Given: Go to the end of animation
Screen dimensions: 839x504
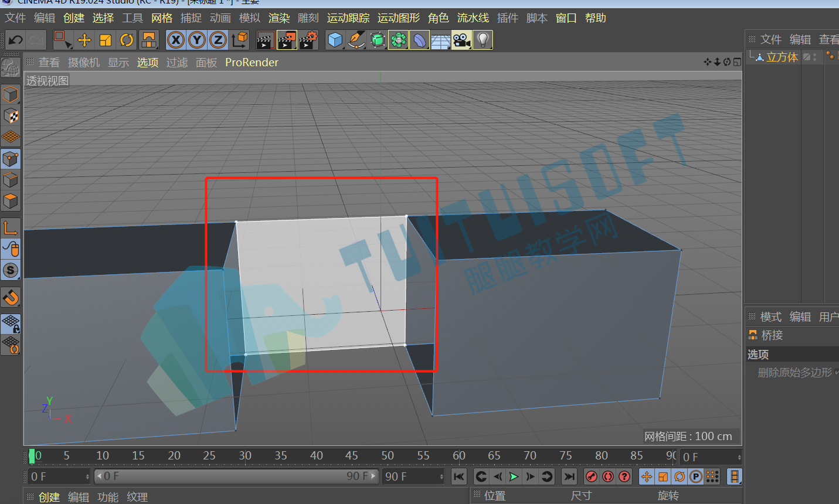Looking at the screenshot, I should point(569,476).
